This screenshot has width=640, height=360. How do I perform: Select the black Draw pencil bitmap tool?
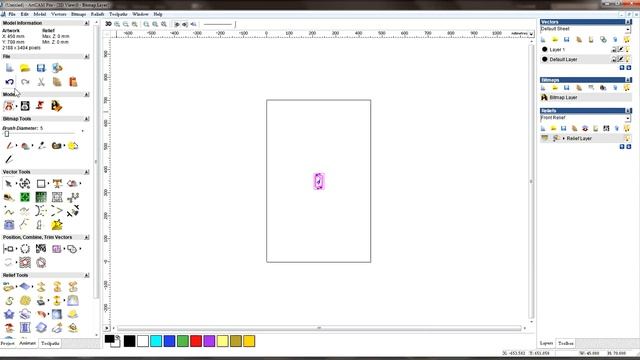(9, 159)
